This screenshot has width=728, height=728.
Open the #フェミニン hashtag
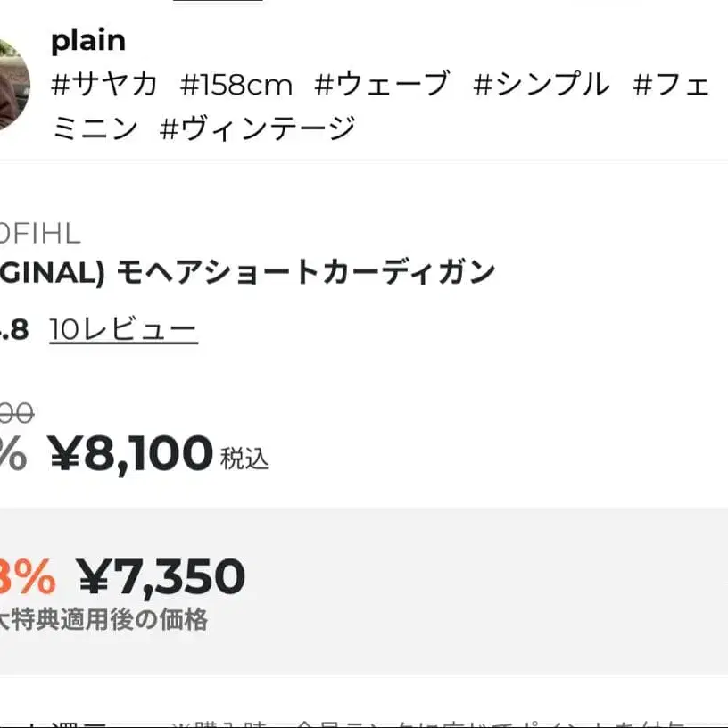(671, 85)
